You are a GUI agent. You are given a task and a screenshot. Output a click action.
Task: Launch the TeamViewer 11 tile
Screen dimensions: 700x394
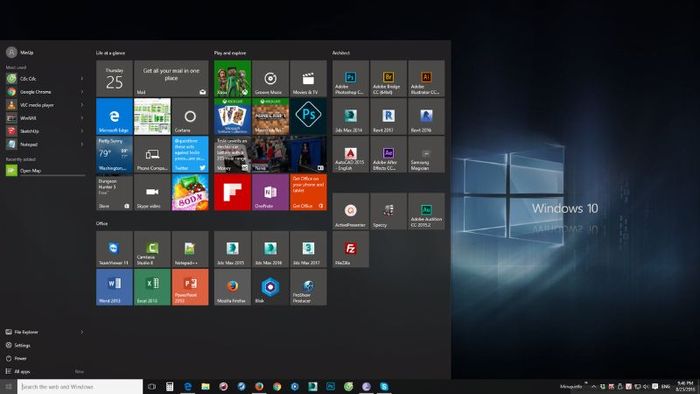tap(114, 249)
